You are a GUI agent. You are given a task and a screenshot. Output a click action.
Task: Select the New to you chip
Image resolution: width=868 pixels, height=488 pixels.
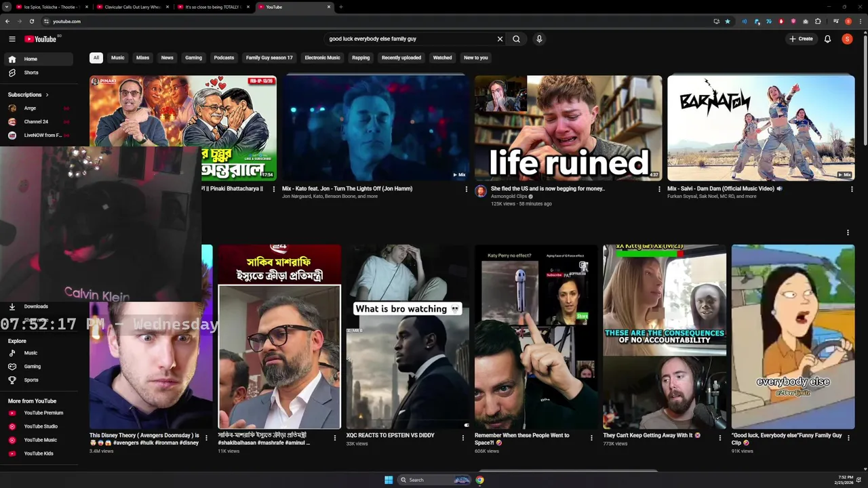(x=475, y=58)
